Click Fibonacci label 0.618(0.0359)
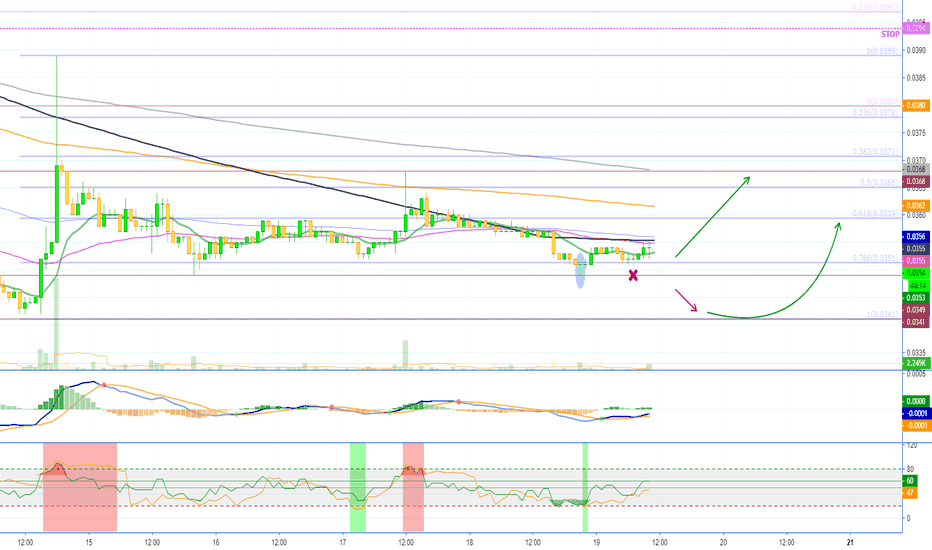932x550 pixels. coord(875,213)
